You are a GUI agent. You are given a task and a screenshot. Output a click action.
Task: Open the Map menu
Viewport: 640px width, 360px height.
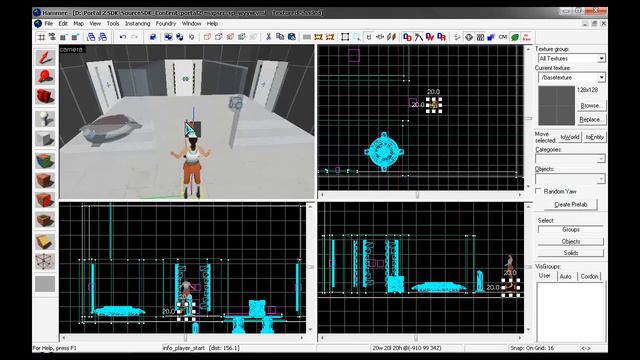tap(78, 24)
